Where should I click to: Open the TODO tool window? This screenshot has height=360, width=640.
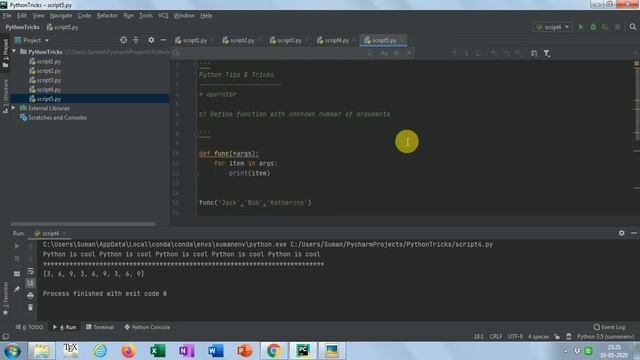(30, 327)
